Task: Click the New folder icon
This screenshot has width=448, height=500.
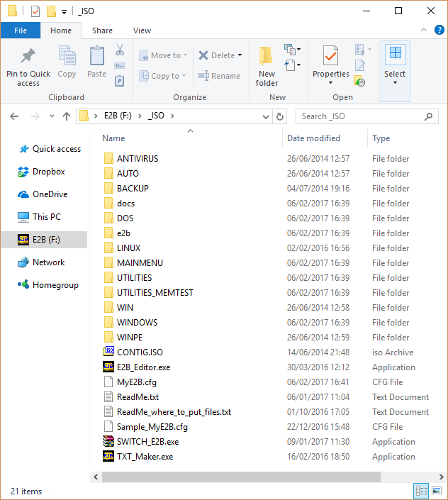Action: [x=266, y=56]
